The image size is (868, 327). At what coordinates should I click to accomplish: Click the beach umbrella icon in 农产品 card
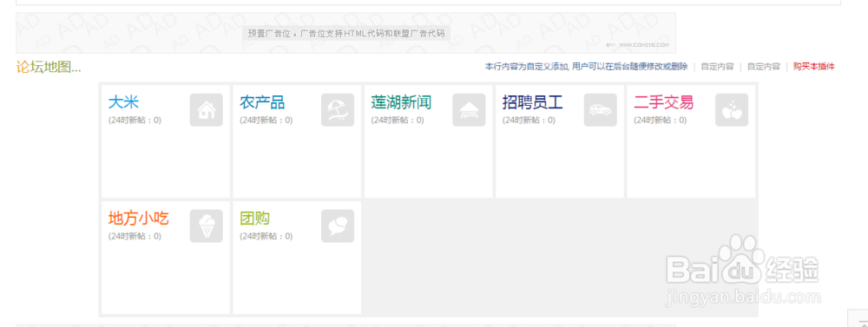pos(338,109)
